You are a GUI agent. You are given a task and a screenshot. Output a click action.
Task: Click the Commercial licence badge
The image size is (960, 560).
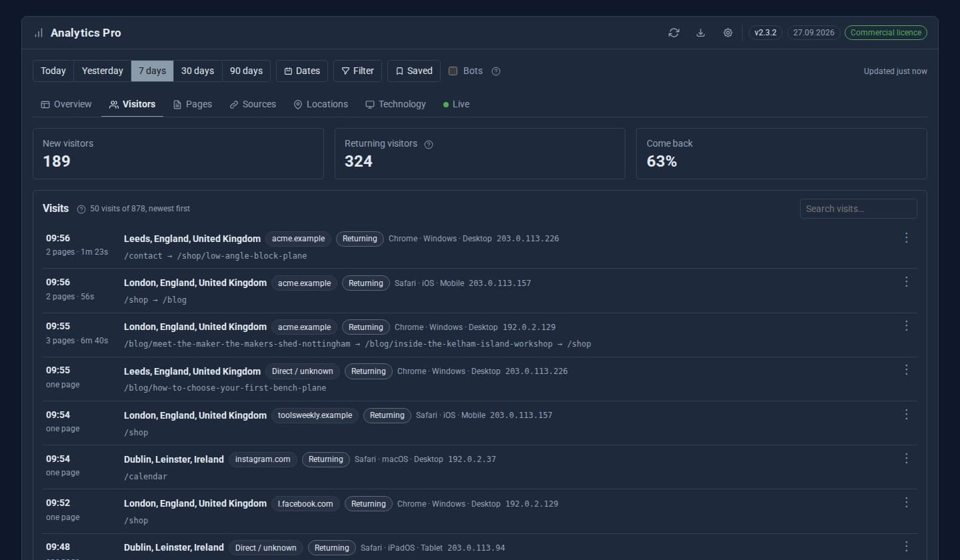point(886,33)
